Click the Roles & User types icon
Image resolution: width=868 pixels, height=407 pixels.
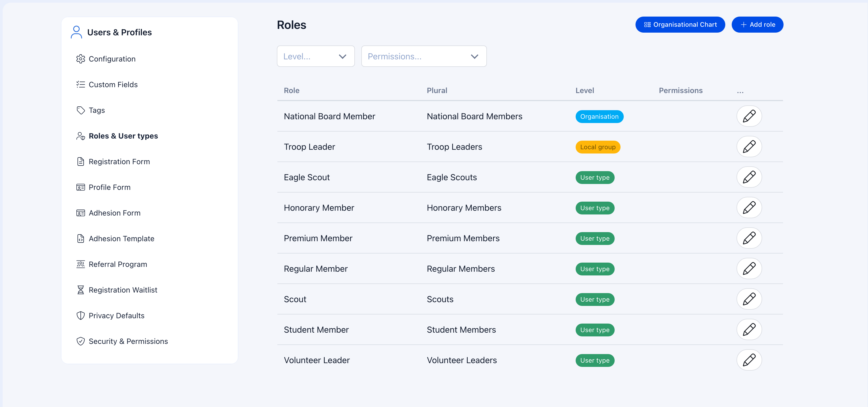pyautogui.click(x=80, y=136)
